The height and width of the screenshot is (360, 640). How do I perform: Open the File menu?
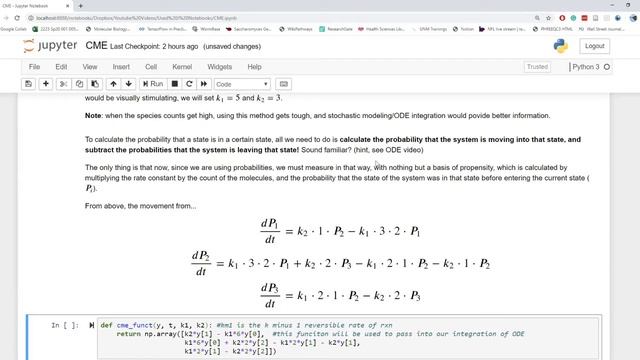34,67
